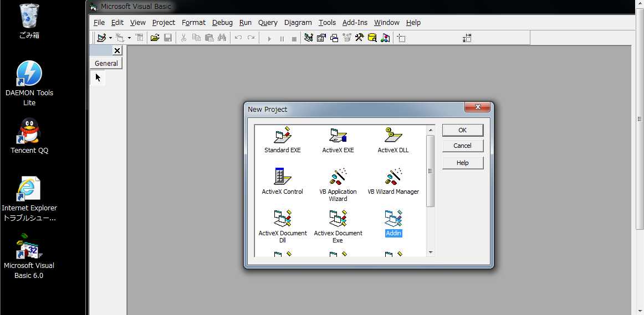Close the New Project dialog
The width and height of the screenshot is (644, 315).
pyautogui.click(x=477, y=107)
